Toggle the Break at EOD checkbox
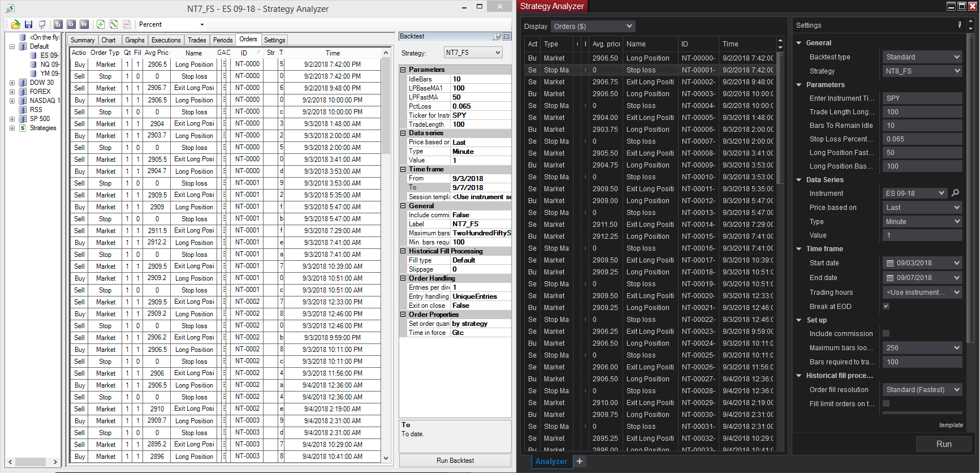Image resolution: width=980 pixels, height=473 pixels. click(886, 307)
